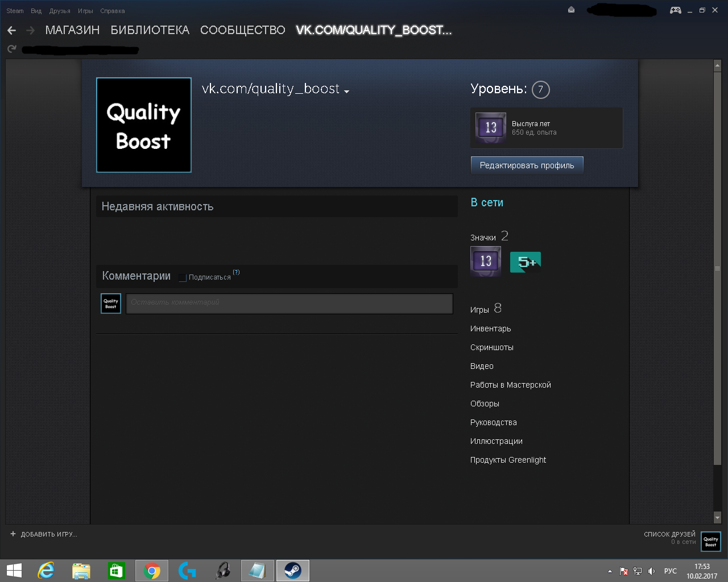Click the scrollbar up arrow
The height and width of the screenshot is (582, 728).
click(717, 66)
